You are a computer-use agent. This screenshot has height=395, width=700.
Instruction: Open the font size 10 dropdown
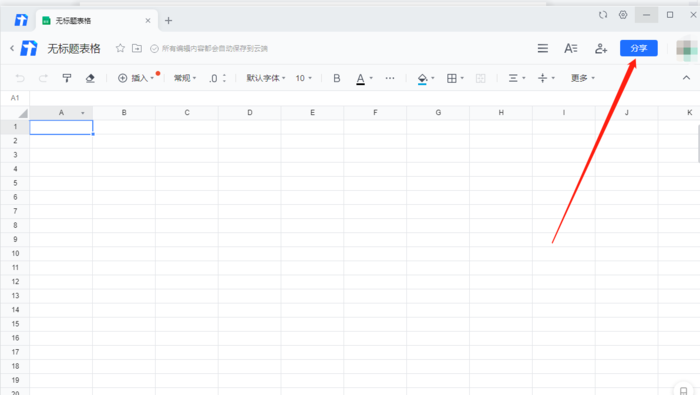click(x=304, y=78)
